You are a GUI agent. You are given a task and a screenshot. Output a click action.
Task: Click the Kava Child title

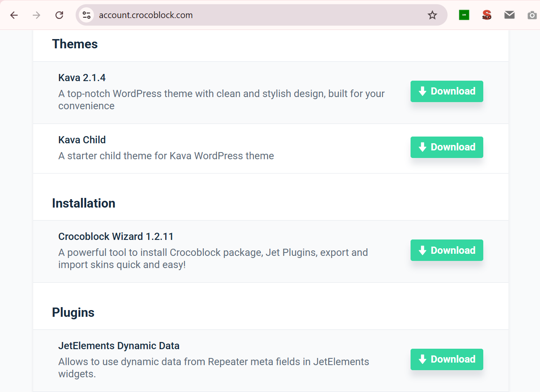82,140
